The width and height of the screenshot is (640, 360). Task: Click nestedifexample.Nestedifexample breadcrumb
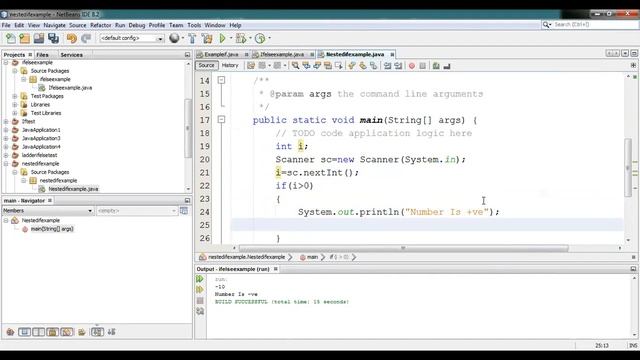point(246,257)
